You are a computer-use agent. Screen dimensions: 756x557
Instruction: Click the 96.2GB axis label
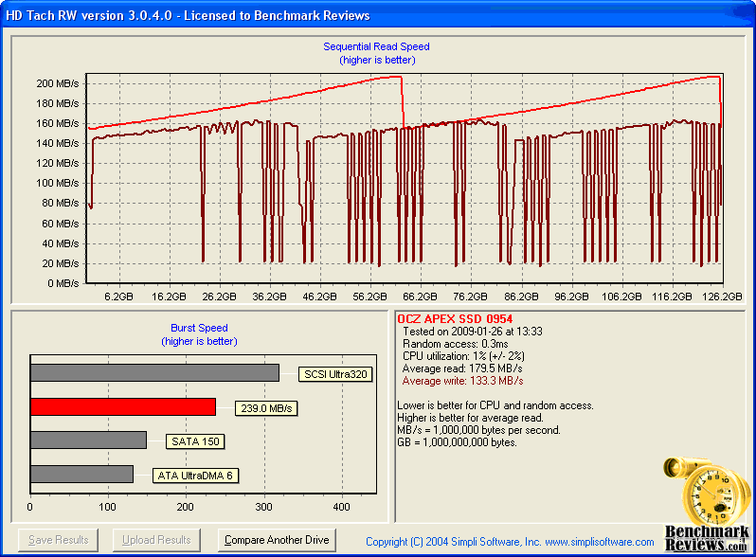click(x=571, y=296)
